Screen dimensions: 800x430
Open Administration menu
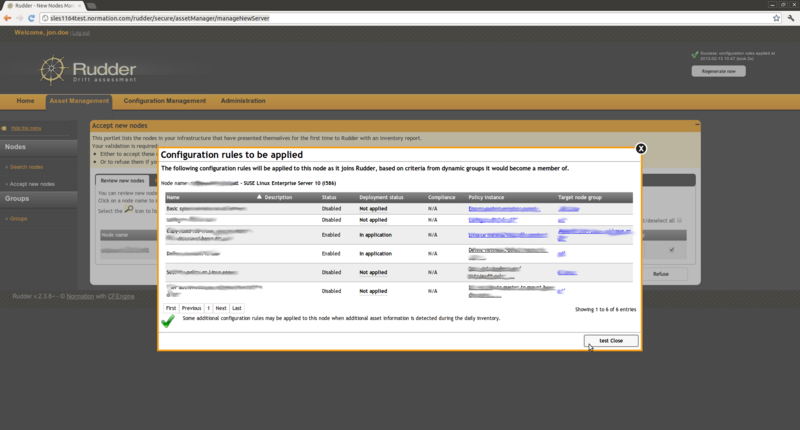[x=243, y=101]
